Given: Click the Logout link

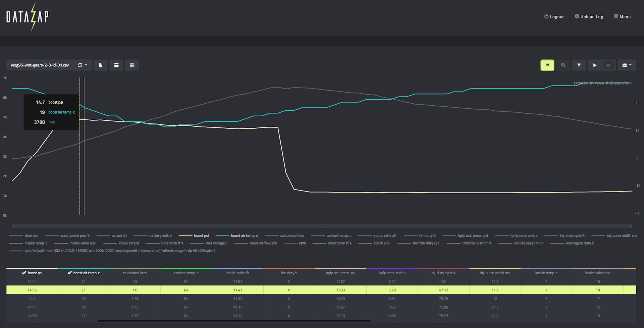Looking at the screenshot, I should point(554,17).
